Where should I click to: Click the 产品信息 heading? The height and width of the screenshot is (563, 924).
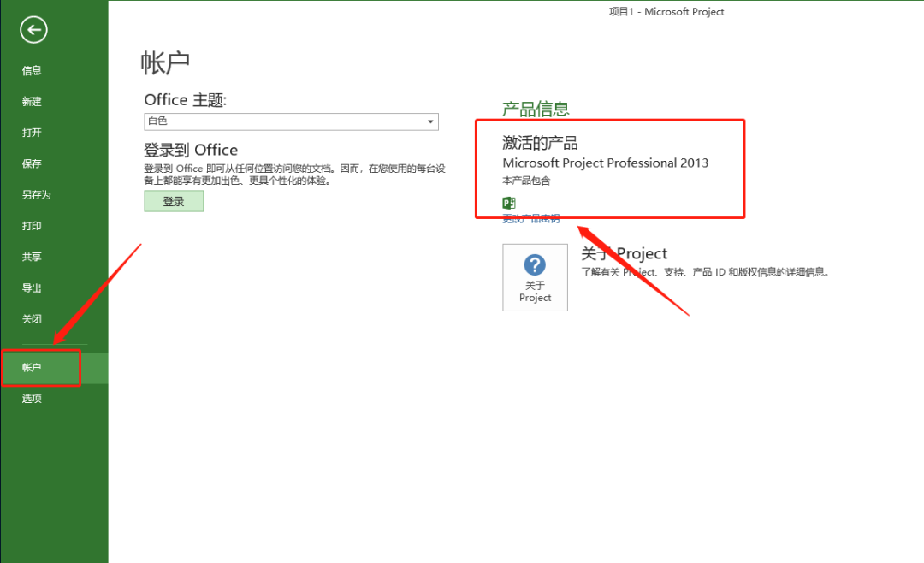point(536,109)
